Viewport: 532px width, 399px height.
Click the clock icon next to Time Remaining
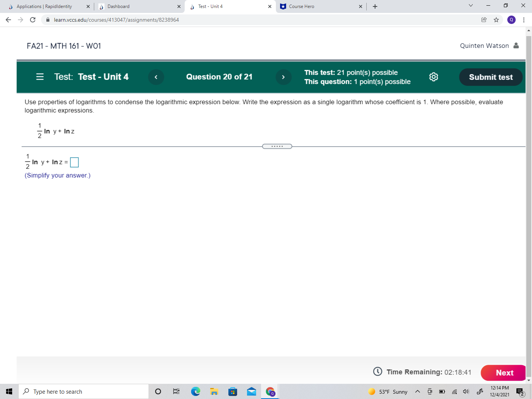coord(378,372)
